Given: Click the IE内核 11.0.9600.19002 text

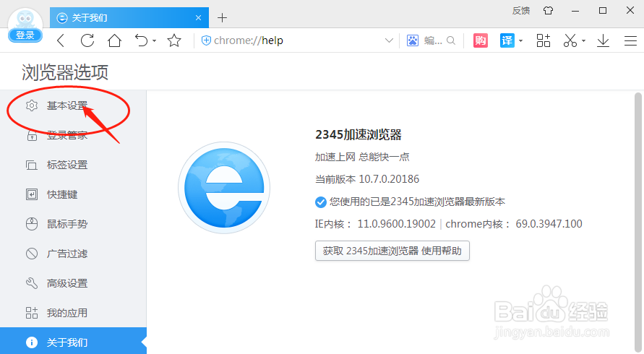Looking at the screenshot, I should pyautogui.click(x=375, y=224).
